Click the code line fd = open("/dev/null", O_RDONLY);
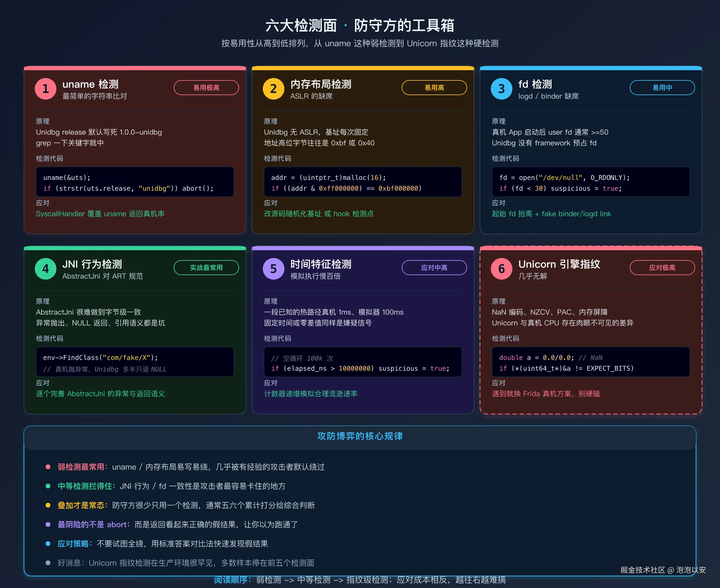The width and height of the screenshot is (720, 588). pos(565,178)
